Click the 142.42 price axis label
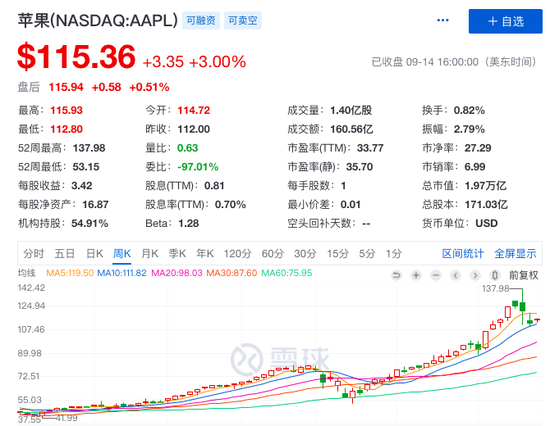Screen dimensions: 550x426 click(x=31, y=288)
